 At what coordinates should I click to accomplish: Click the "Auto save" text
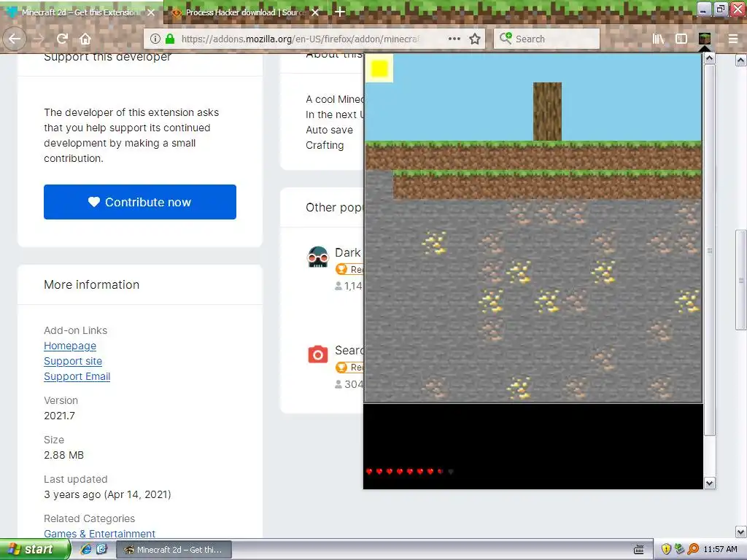329,130
